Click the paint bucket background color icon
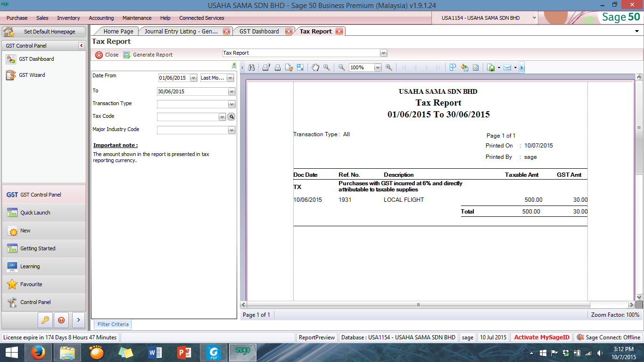Viewport: 644px width, 362px height. point(464,67)
